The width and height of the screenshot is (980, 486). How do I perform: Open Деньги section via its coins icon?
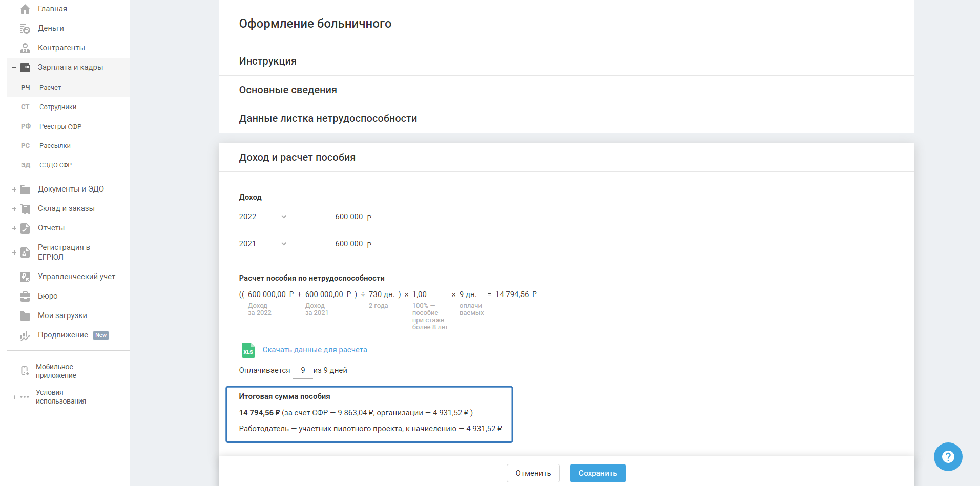(x=25, y=29)
